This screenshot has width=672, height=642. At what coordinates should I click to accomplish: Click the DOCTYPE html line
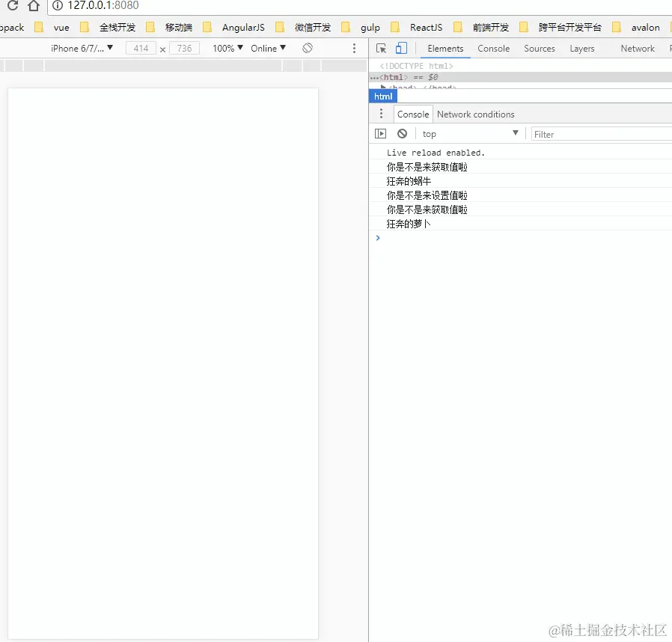[x=416, y=66]
